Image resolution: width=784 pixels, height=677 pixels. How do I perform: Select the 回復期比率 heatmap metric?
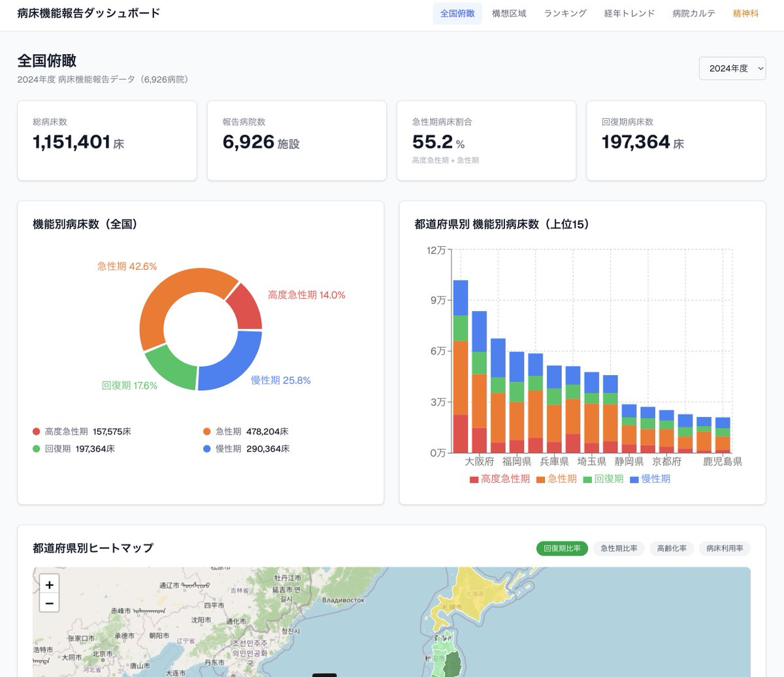562,548
